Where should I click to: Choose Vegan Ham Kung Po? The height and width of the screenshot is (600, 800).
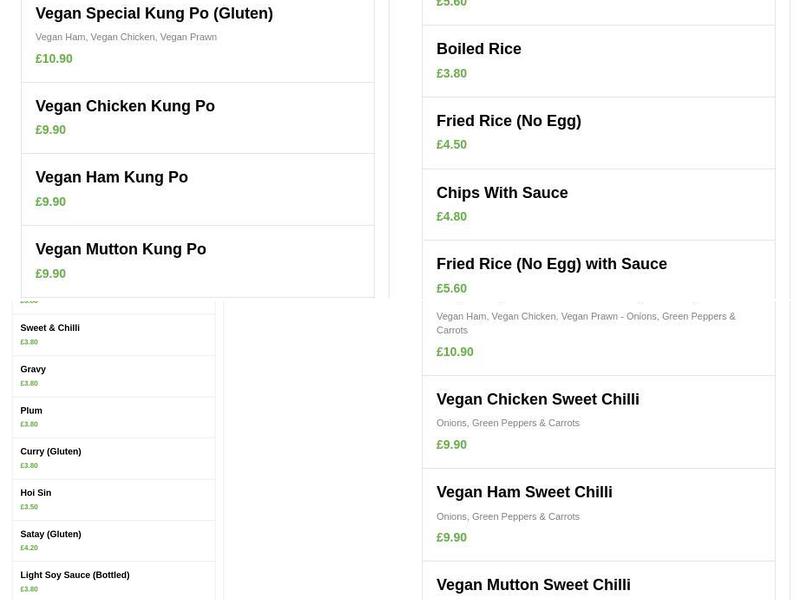point(111,177)
